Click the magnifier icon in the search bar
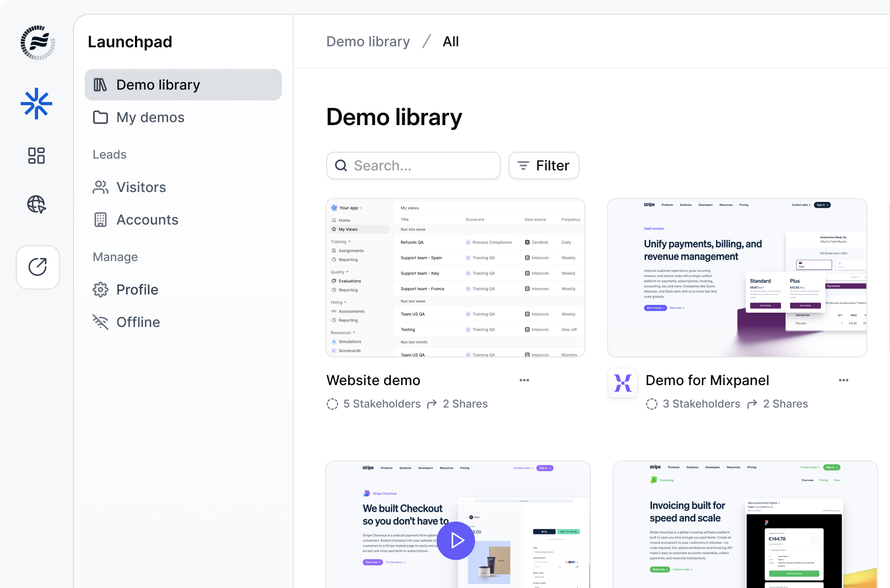890x588 pixels. pyautogui.click(x=341, y=165)
